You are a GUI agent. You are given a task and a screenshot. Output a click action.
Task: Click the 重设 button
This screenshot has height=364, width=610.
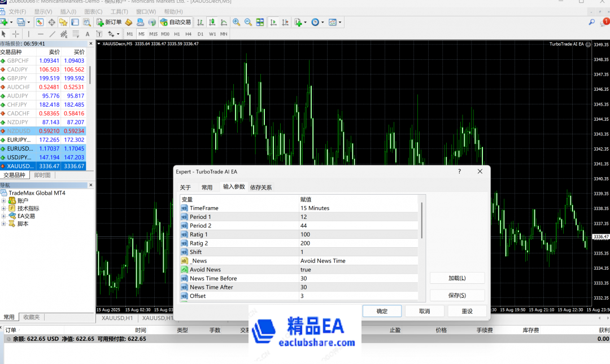coord(467,311)
